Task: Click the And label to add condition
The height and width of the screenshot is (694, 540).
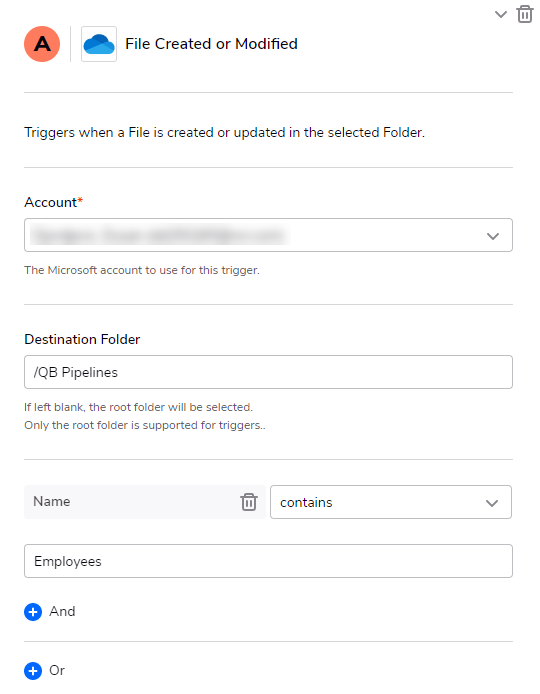Action: click(62, 612)
